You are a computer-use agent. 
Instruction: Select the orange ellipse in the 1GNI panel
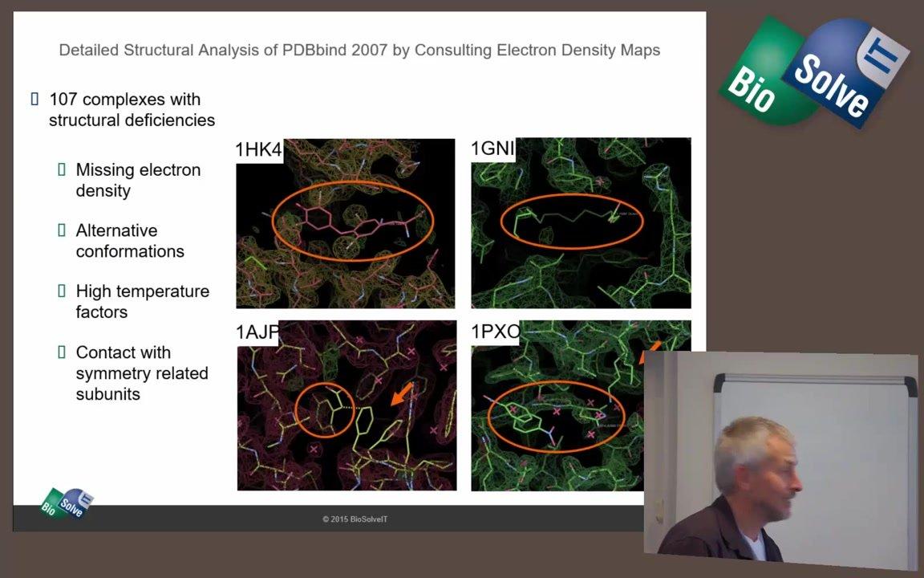click(x=572, y=220)
